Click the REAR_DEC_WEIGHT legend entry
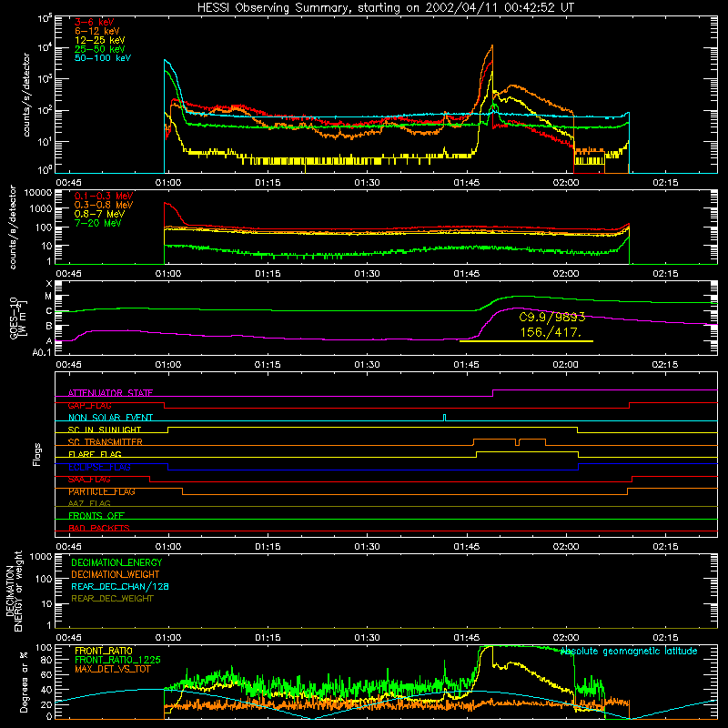 112,599
